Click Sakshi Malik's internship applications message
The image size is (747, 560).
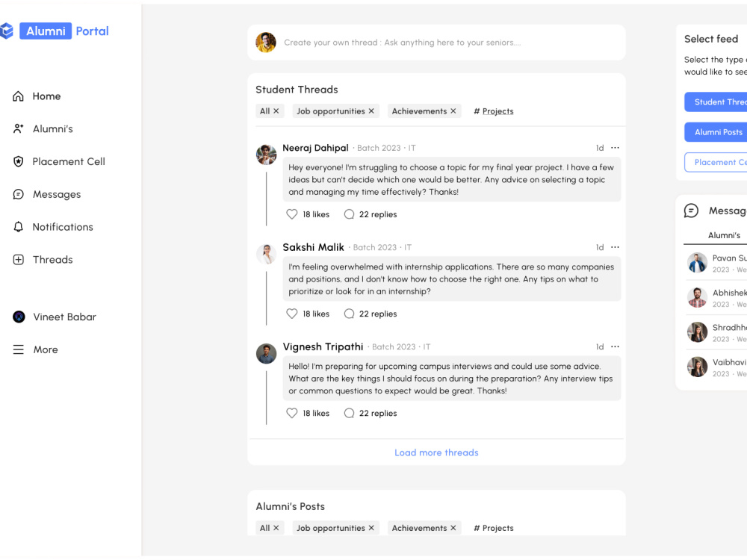[x=452, y=279]
